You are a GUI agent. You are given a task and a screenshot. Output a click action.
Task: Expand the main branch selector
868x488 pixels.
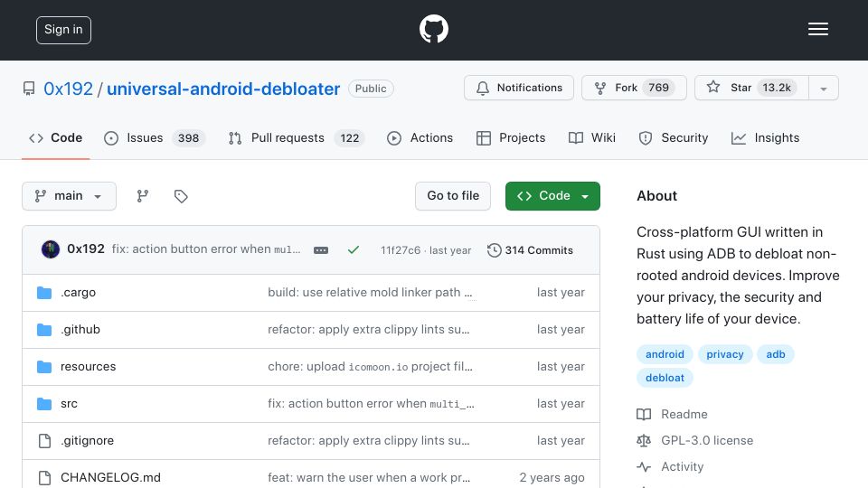70,196
